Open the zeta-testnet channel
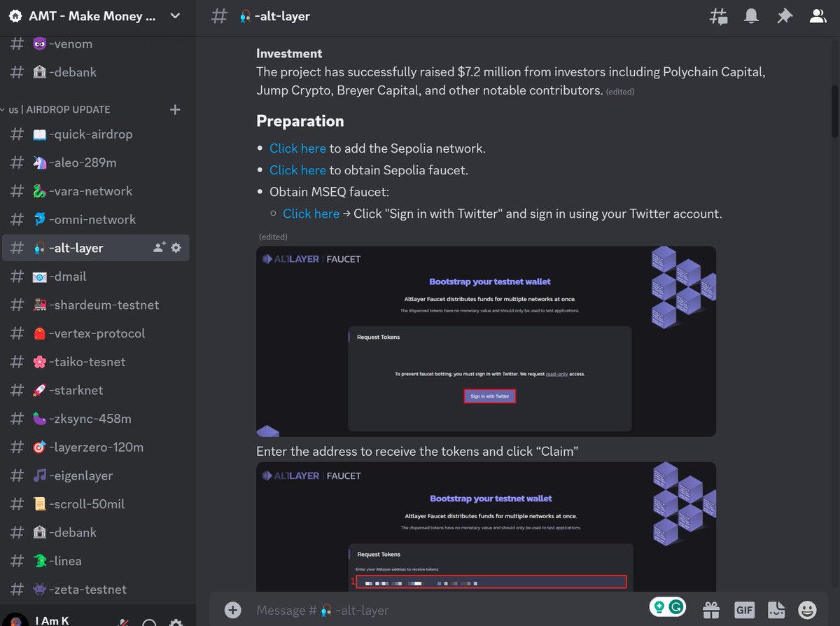Screen dimensions: 840x626 click(x=95, y=590)
